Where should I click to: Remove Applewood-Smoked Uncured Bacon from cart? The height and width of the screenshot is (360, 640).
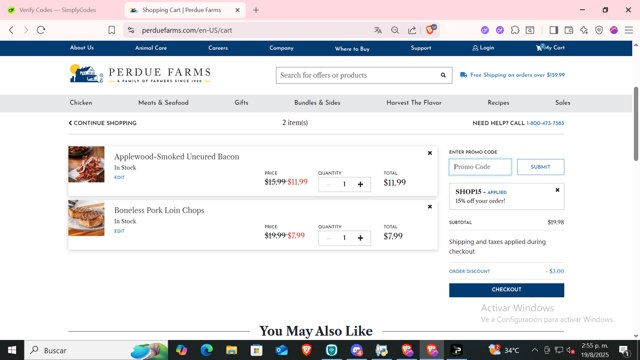430,153
